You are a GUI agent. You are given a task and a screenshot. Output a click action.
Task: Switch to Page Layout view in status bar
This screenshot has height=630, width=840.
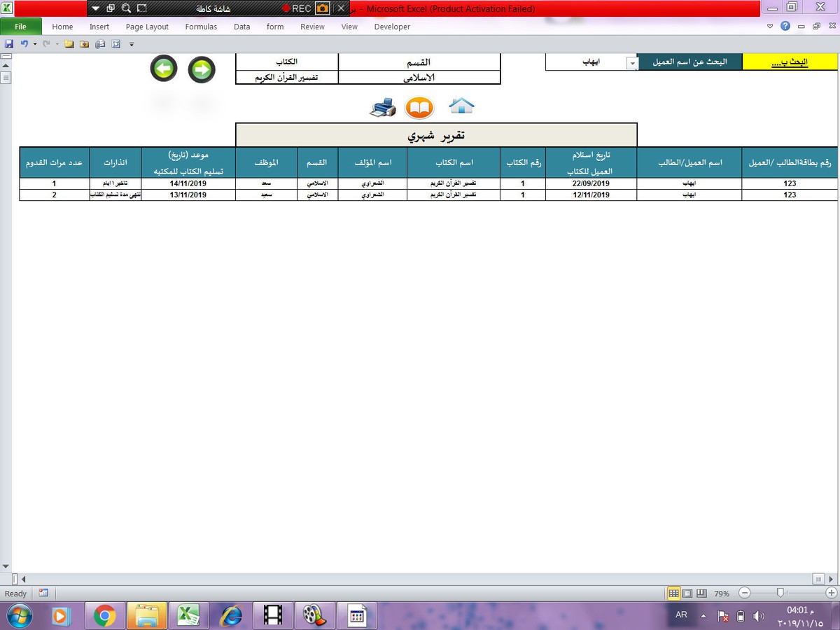(687, 593)
